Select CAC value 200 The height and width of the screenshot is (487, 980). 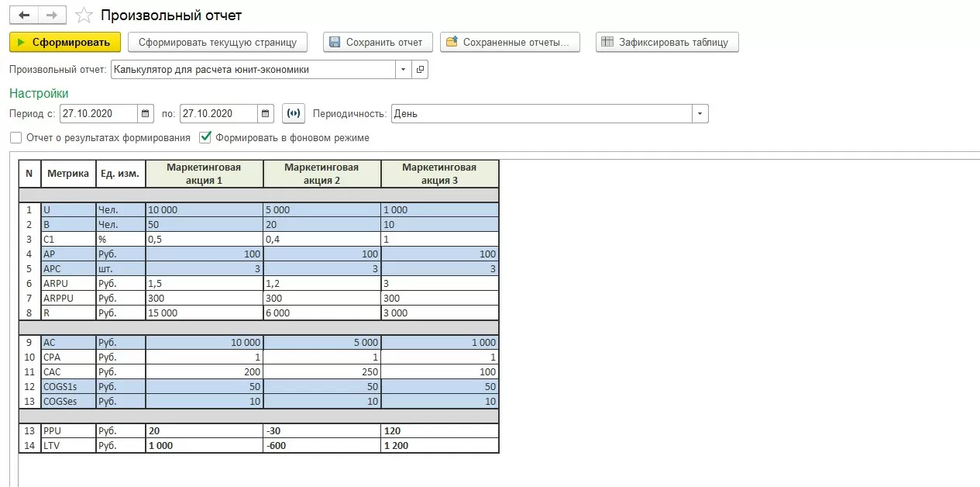pyautogui.click(x=204, y=371)
